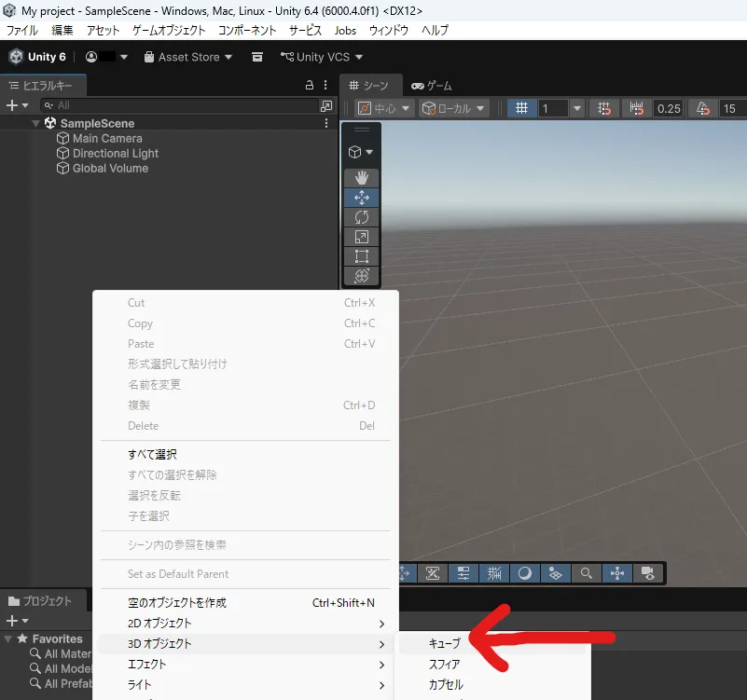Screen dimensions: 747x700
Task: Open the 中心 pivot mode dropdown
Action: tap(383, 108)
